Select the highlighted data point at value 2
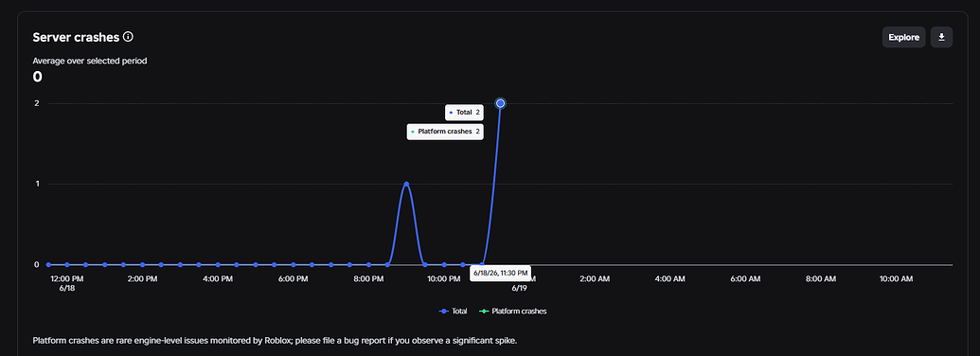 click(500, 103)
